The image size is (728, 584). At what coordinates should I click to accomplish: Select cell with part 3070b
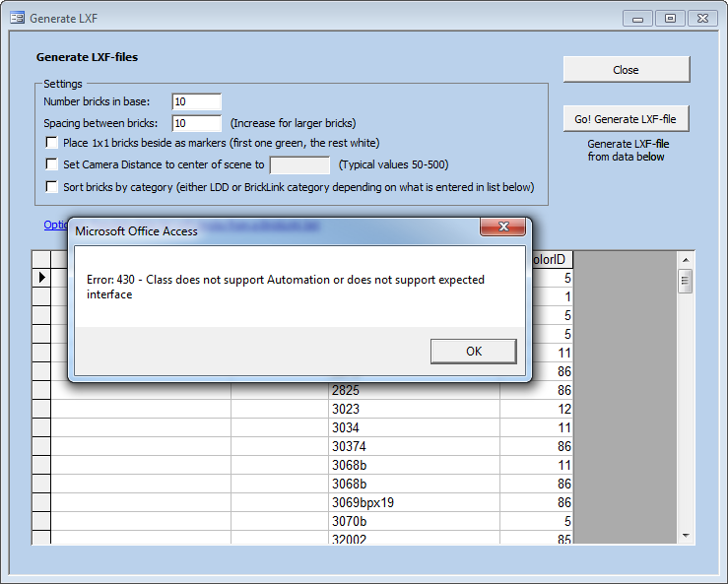[414, 521]
